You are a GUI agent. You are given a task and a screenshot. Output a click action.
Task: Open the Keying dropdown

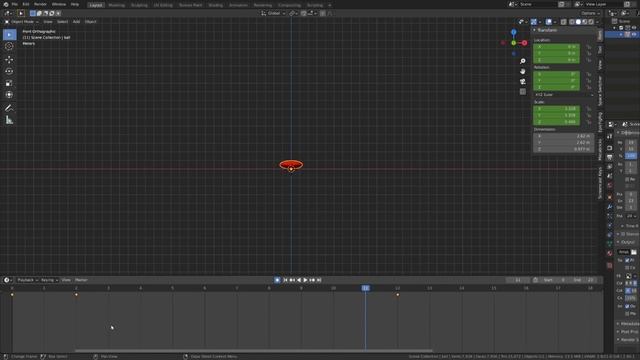pos(49,280)
